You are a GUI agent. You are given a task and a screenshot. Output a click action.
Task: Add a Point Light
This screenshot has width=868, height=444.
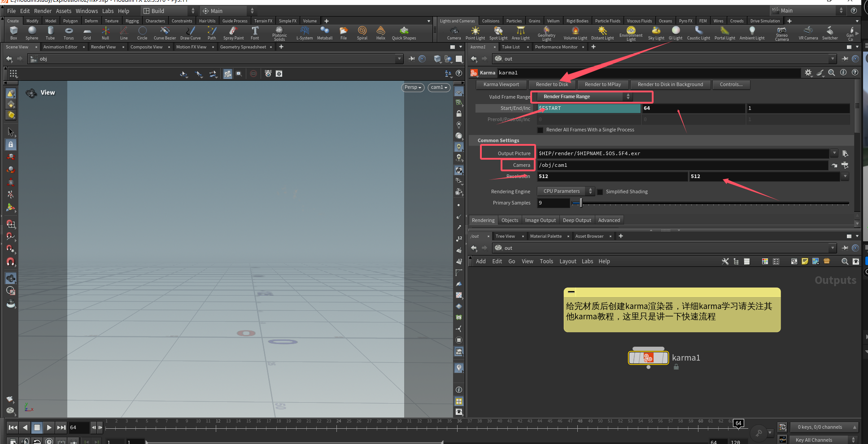[x=475, y=33]
